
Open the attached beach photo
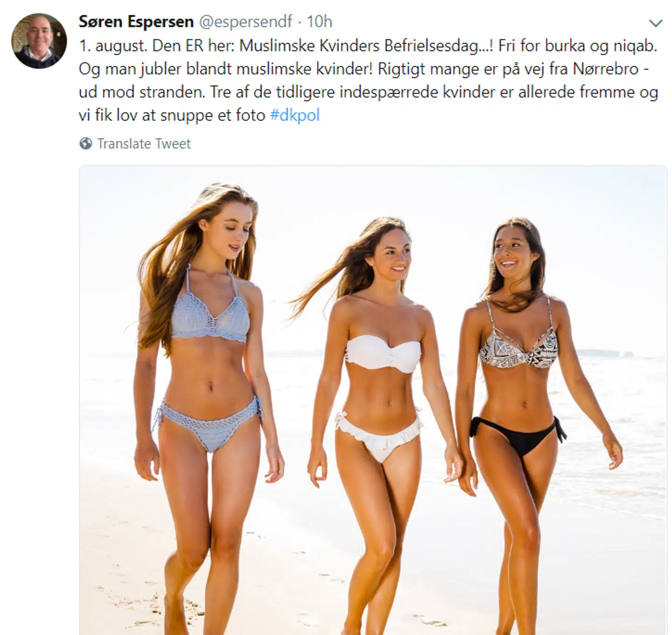372,400
